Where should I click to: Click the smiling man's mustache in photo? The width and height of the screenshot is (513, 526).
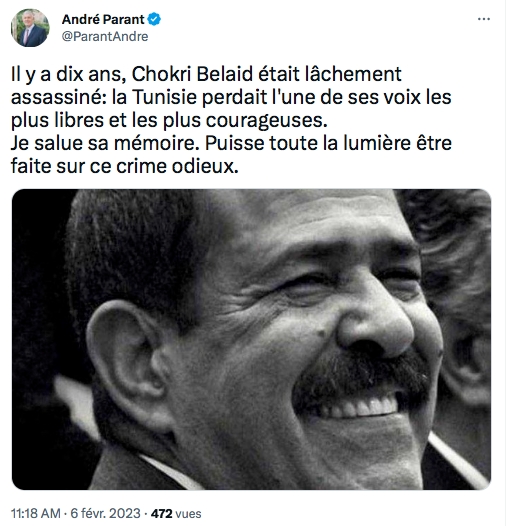click(x=361, y=379)
